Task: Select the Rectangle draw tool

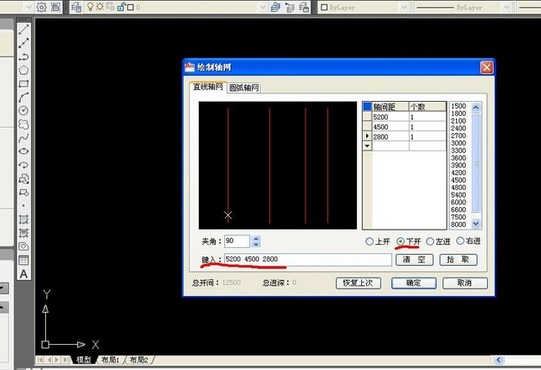Action: 23,84
